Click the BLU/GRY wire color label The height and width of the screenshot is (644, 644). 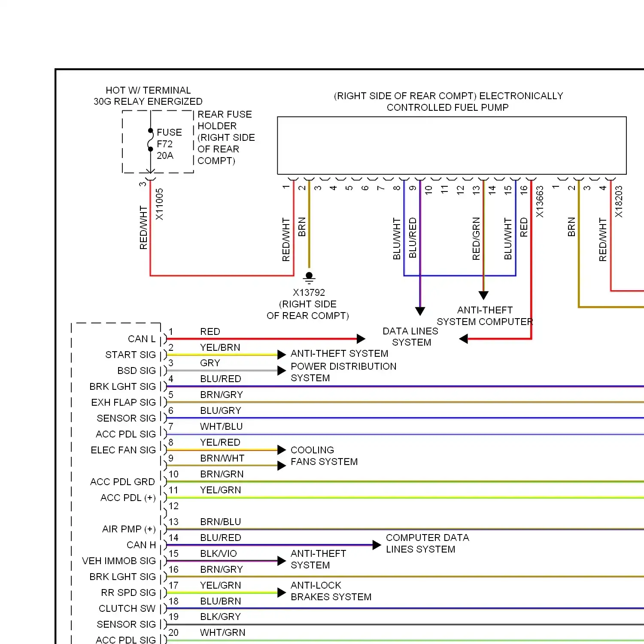221,410
